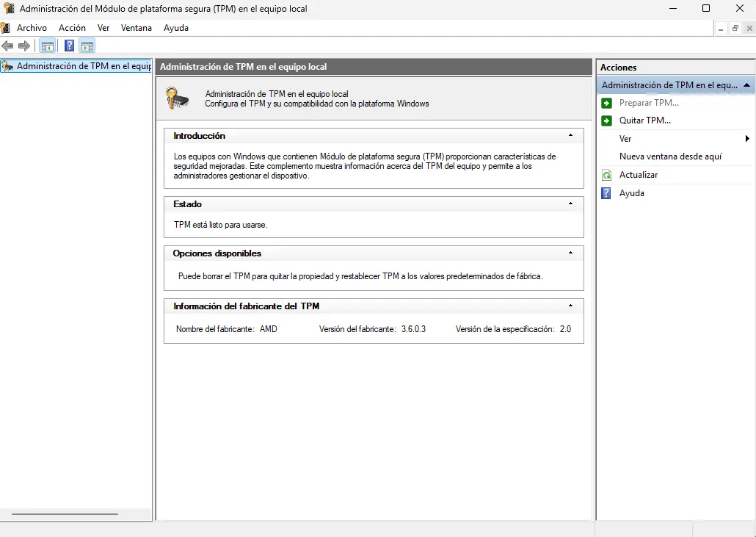The image size is (756, 537).
Task: Click the green arrow icon beside Quitar TPM
Action: click(x=606, y=120)
